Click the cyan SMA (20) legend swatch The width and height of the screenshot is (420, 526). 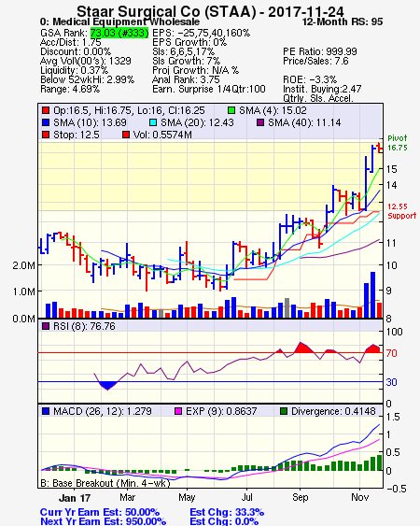153,122
